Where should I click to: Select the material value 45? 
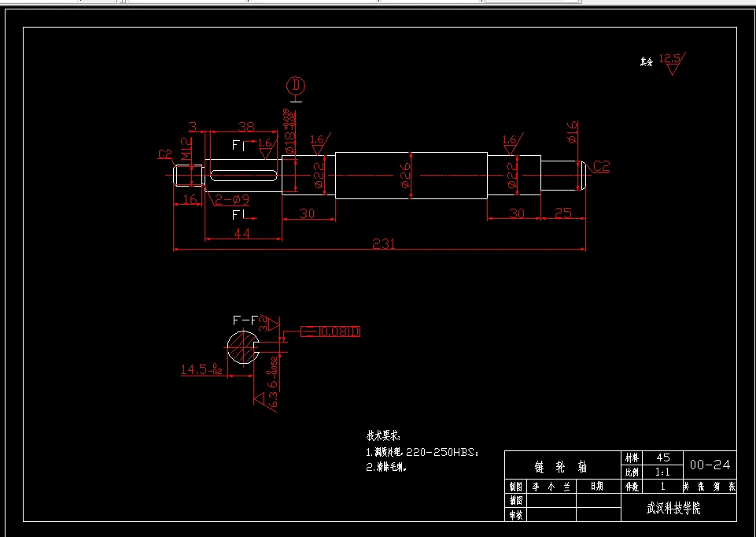(x=663, y=457)
